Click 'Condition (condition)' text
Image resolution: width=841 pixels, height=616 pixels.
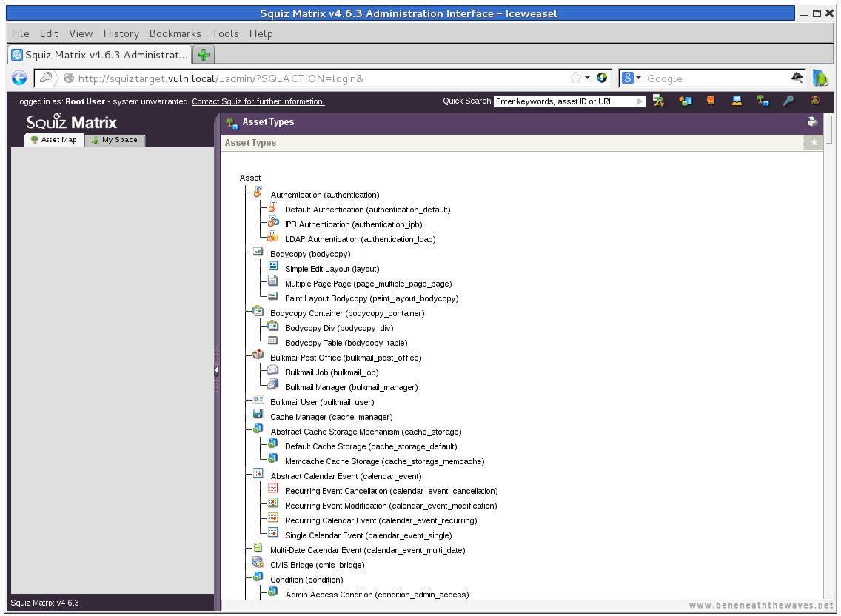(306, 580)
